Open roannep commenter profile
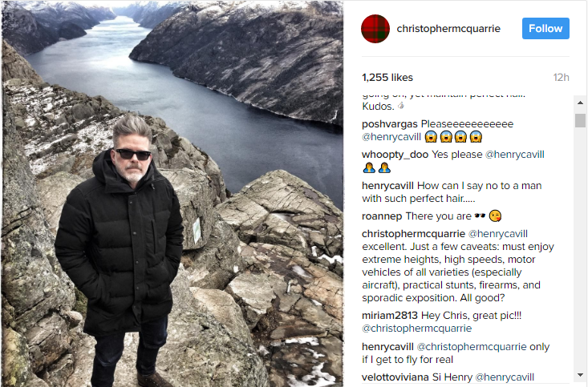The image size is (588, 387). (382, 216)
